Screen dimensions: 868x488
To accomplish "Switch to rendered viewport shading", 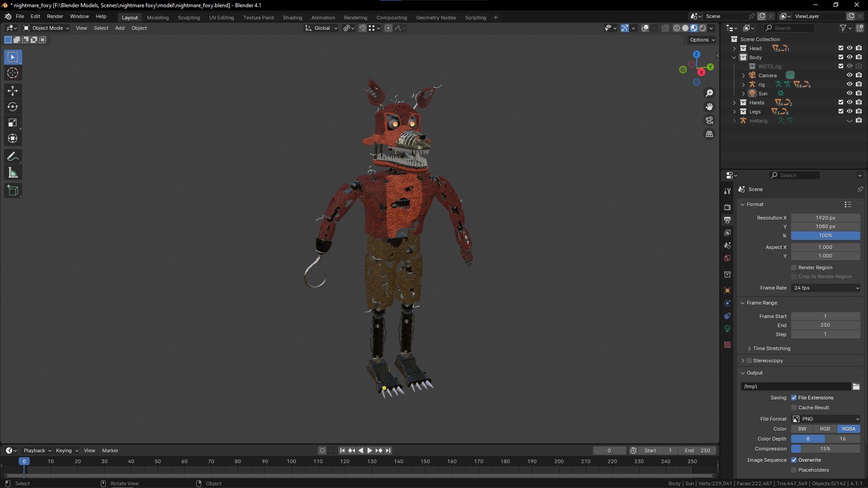I will click(703, 28).
